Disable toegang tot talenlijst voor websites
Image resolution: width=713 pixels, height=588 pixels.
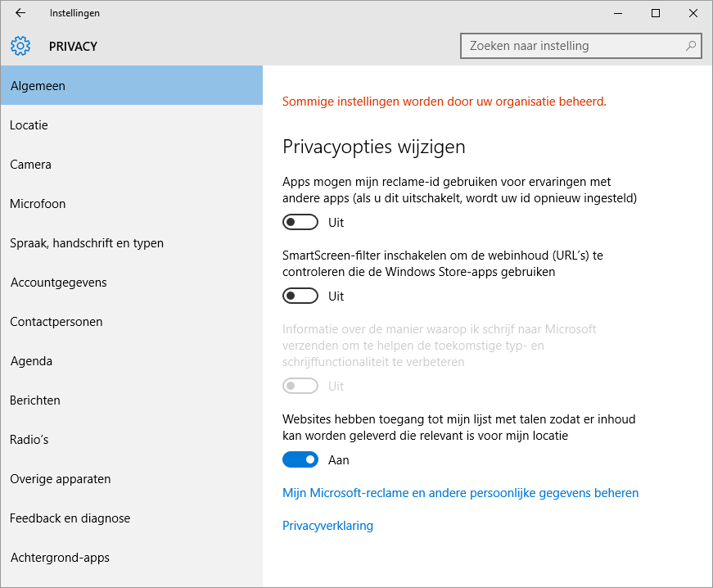(300, 459)
